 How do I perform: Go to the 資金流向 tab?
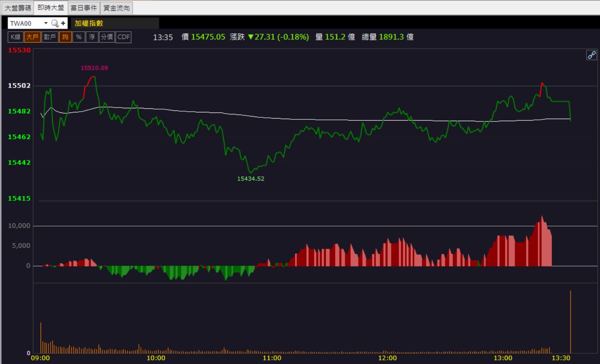coord(116,8)
